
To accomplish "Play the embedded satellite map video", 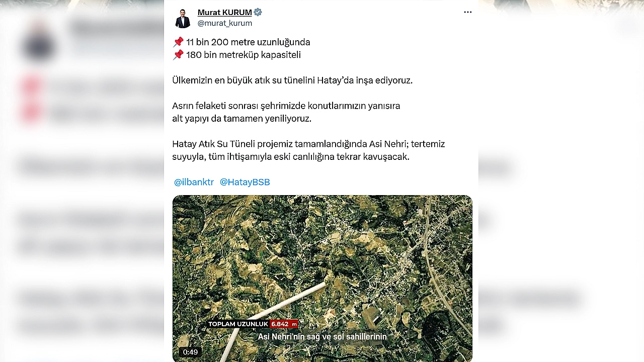I will pyautogui.click(x=323, y=278).
